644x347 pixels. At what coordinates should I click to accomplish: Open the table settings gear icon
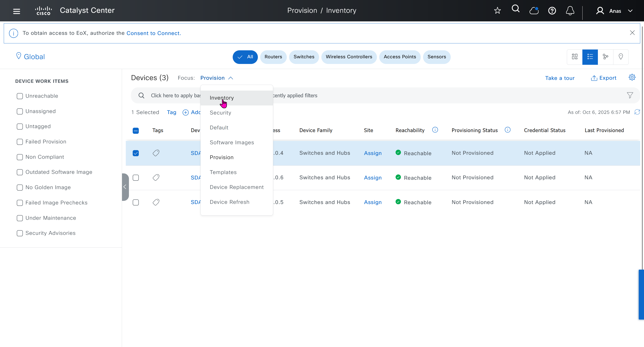tap(632, 78)
